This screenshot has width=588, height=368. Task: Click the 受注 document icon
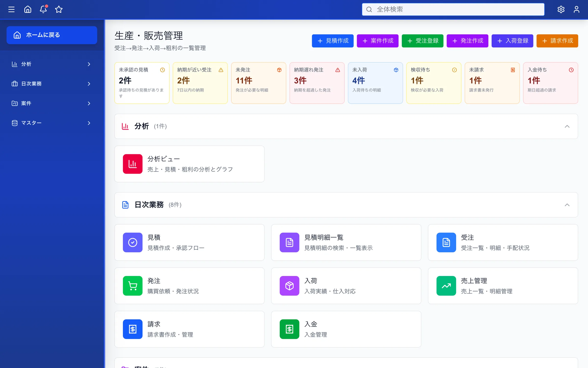(446, 242)
